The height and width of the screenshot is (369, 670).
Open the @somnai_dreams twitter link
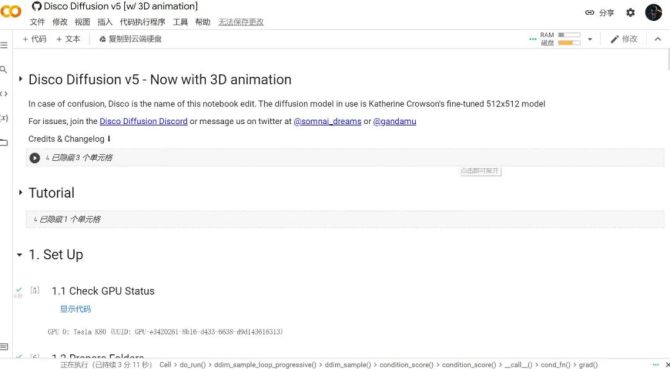pyautogui.click(x=327, y=121)
